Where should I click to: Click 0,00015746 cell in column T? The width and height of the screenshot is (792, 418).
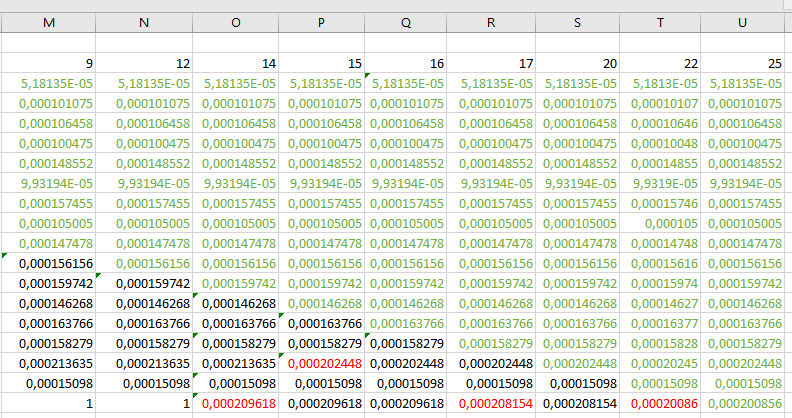pyautogui.click(x=660, y=203)
